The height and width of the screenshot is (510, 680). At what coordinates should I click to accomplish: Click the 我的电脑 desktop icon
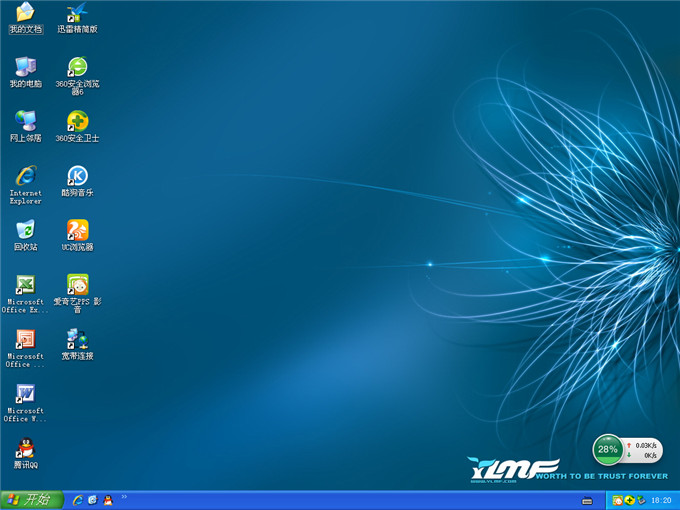point(25,67)
